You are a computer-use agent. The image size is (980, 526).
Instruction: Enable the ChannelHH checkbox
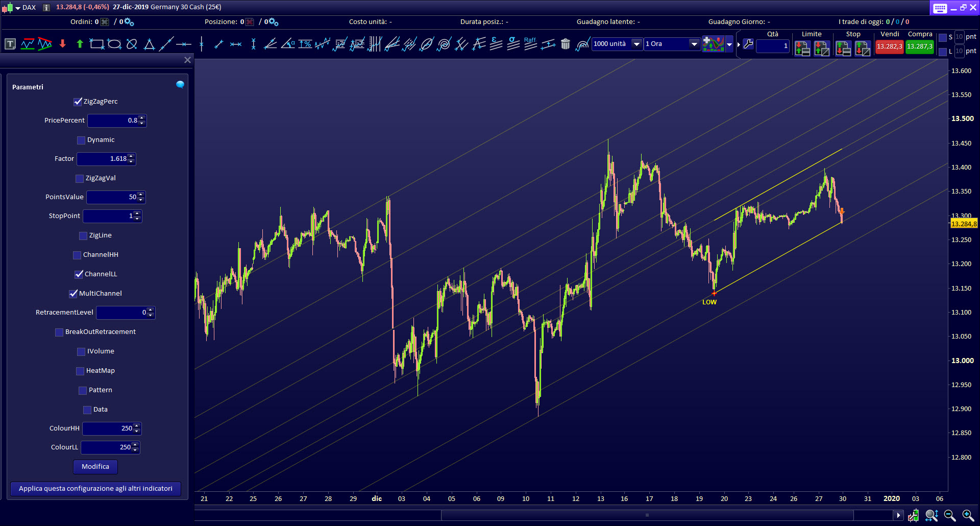pyautogui.click(x=77, y=255)
